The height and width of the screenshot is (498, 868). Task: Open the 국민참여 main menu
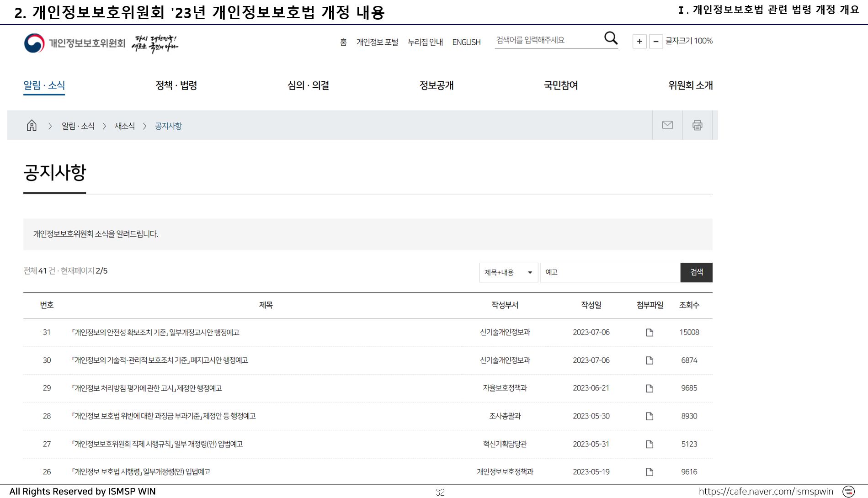coord(561,85)
